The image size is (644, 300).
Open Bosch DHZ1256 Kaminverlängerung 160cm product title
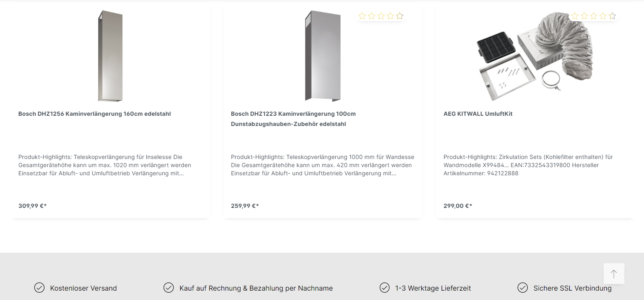click(x=95, y=114)
